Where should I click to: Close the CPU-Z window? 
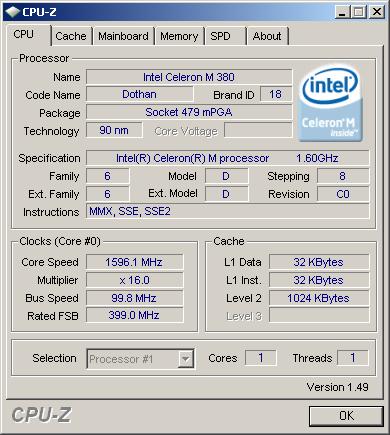pos(376,12)
